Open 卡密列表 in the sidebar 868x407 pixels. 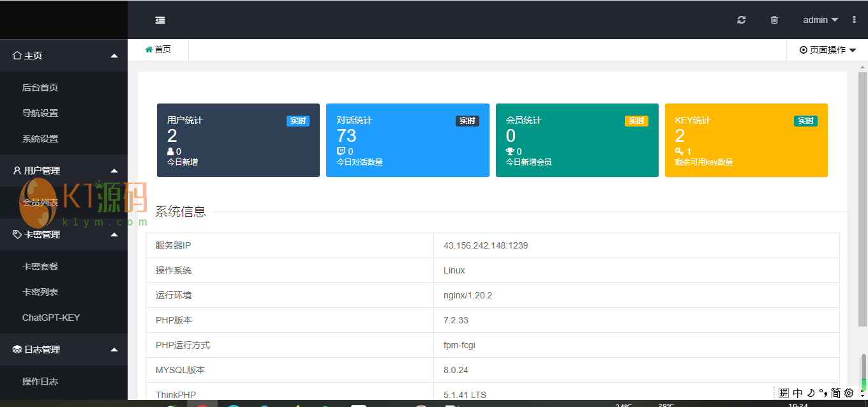64,292
